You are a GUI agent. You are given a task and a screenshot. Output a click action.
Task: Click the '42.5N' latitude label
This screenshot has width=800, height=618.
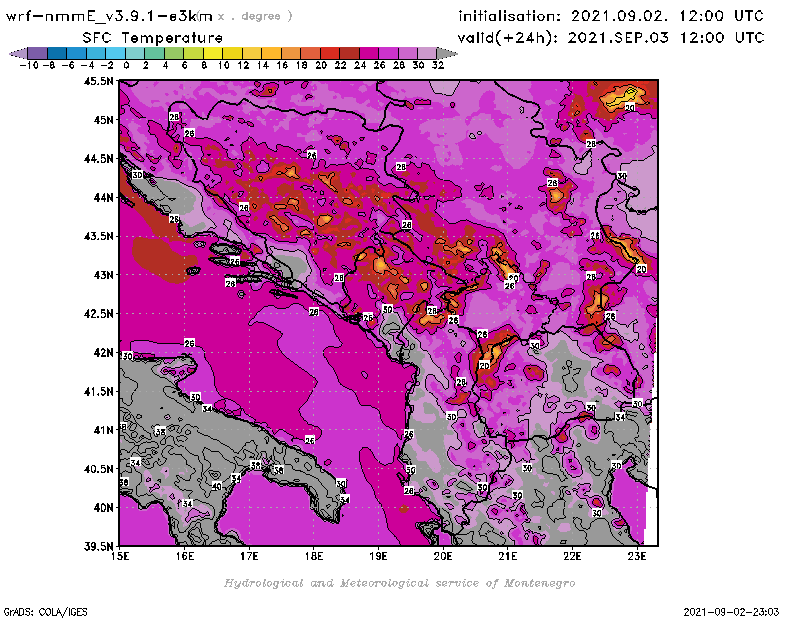pos(98,314)
